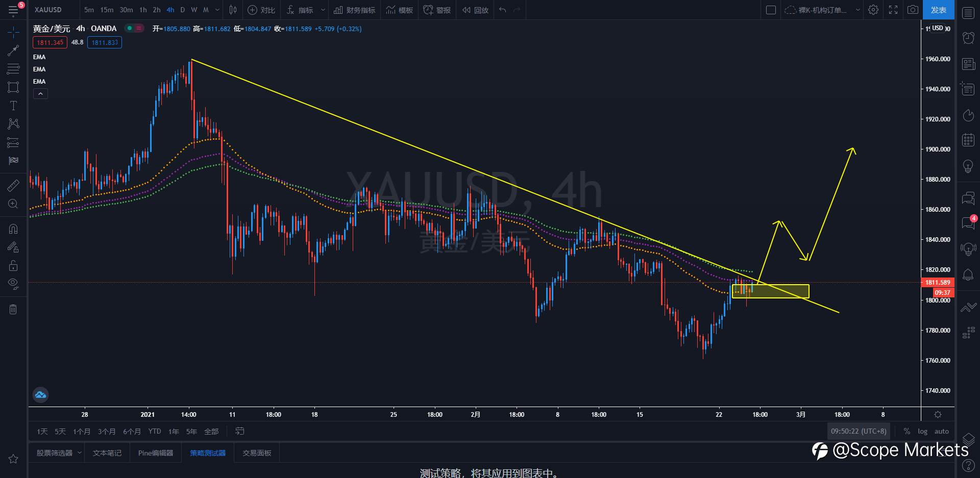This screenshot has width=980, height=478.
Task: Open the Indicators (指标) dialog
Action: coord(300,10)
